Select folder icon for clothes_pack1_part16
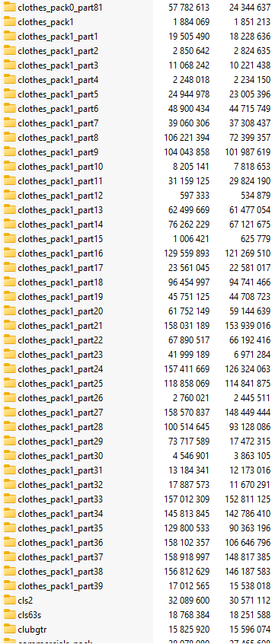The image size is (275, 644). pos(9,253)
